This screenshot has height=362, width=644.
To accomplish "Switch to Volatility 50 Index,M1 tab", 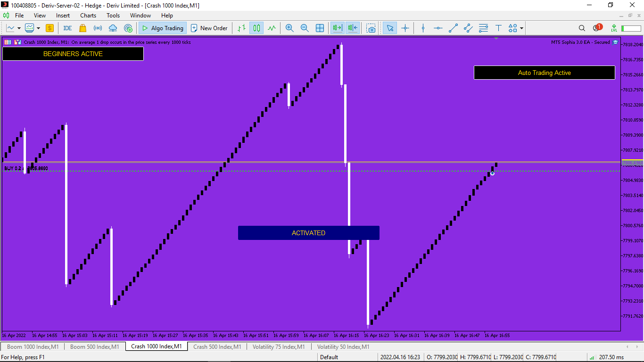I will [343, 346].
